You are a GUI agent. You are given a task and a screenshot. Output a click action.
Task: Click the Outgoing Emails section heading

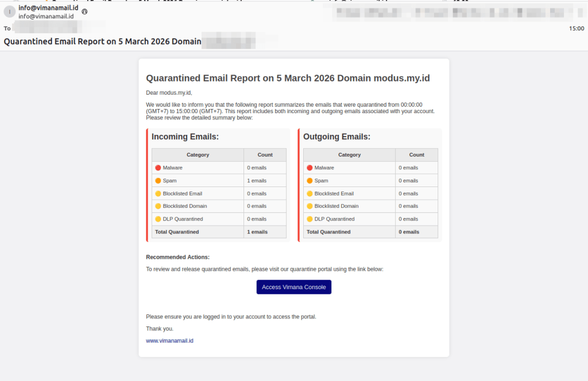coord(336,137)
